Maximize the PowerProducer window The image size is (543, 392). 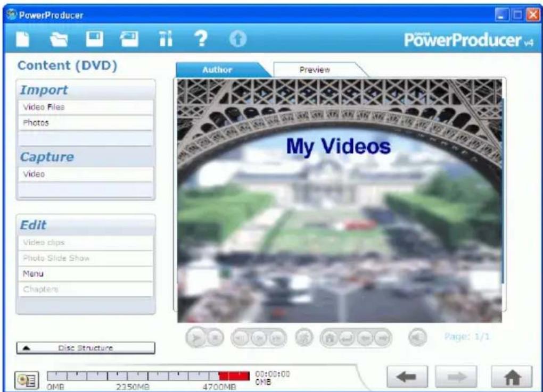tap(517, 15)
